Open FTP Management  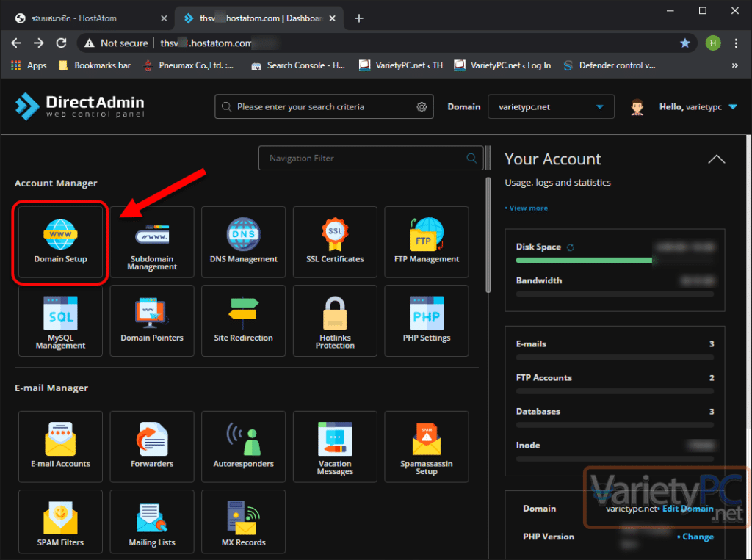[427, 242]
